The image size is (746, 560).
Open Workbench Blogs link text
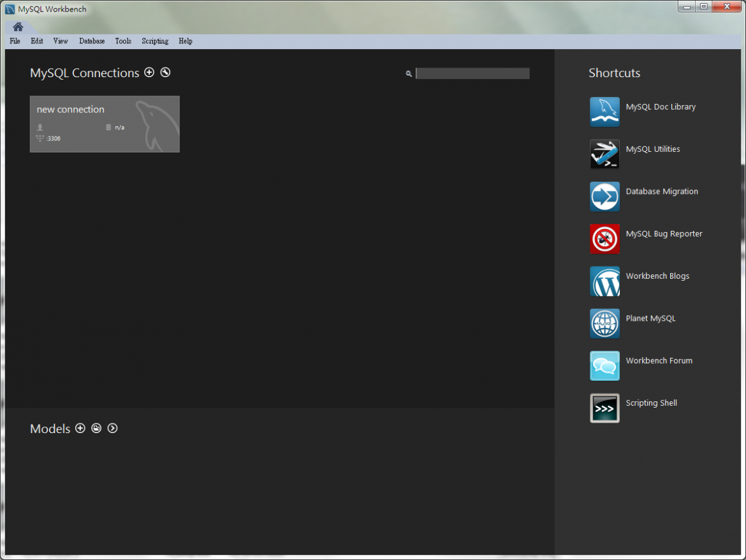point(657,276)
